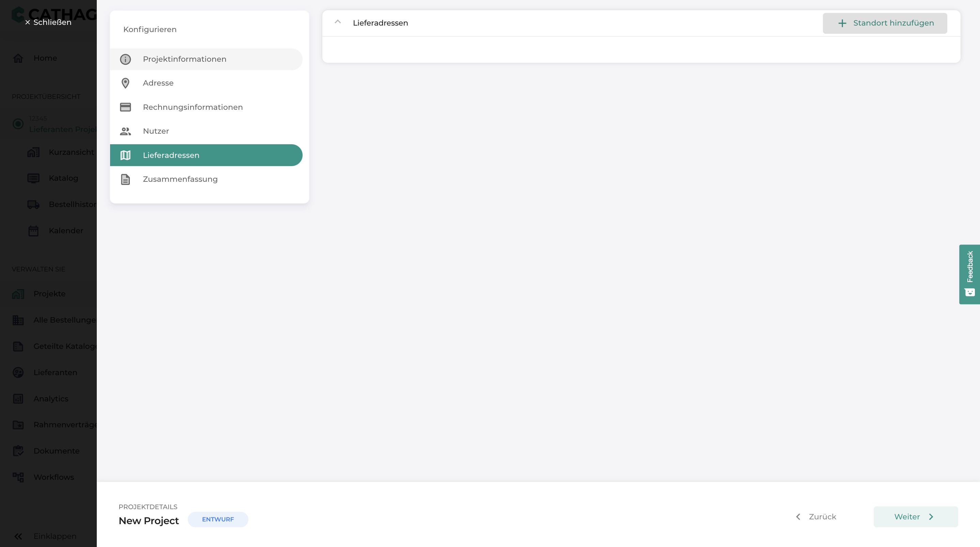This screenshot has width=980, height=547.
Task: Go back with the Zurück button
Action: (x=816, y=517)
